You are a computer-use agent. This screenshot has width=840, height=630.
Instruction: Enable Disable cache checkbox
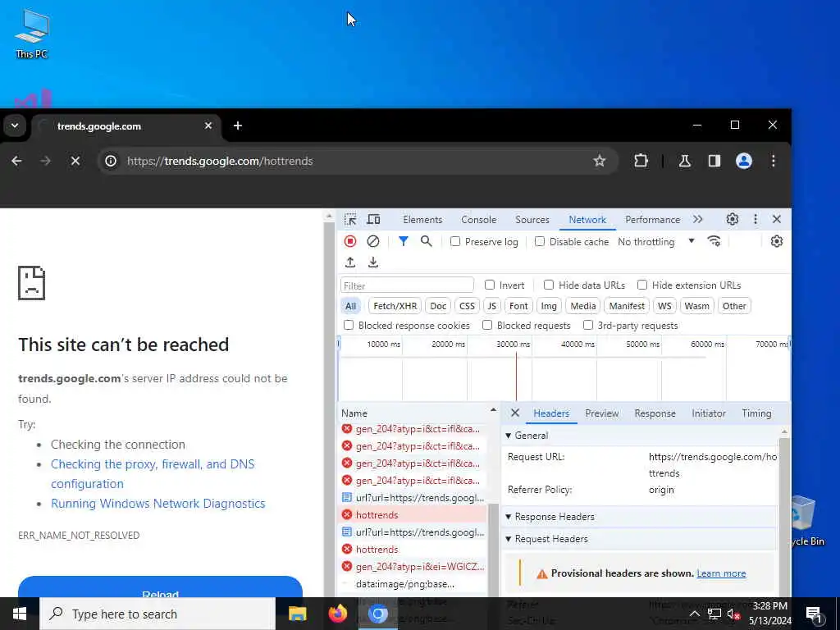[x=540, y=242]
